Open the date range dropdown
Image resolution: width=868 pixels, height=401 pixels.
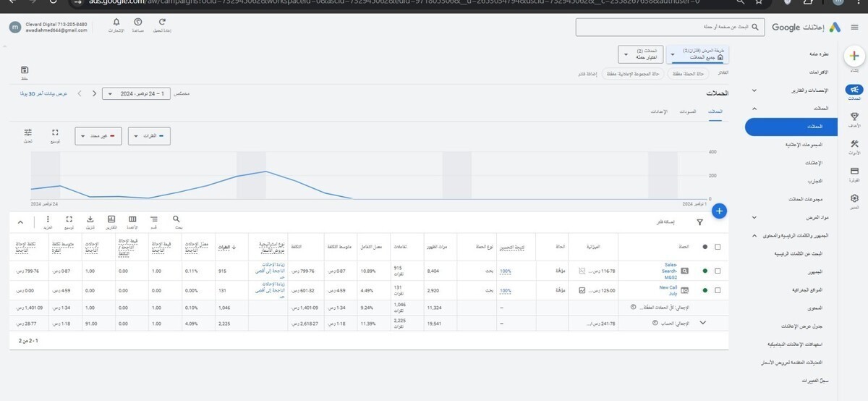[137, 93]
